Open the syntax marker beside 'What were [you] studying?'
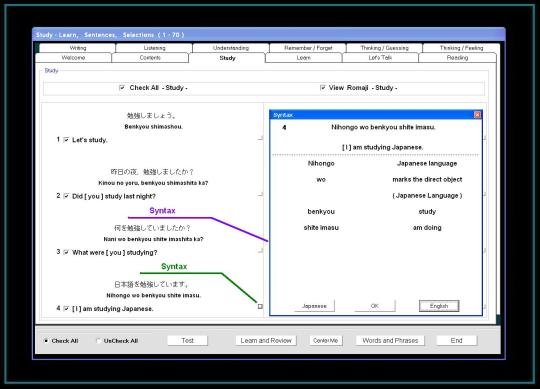Screen dimensions: 540x389 pyautogui.click(x=260, y=251)
